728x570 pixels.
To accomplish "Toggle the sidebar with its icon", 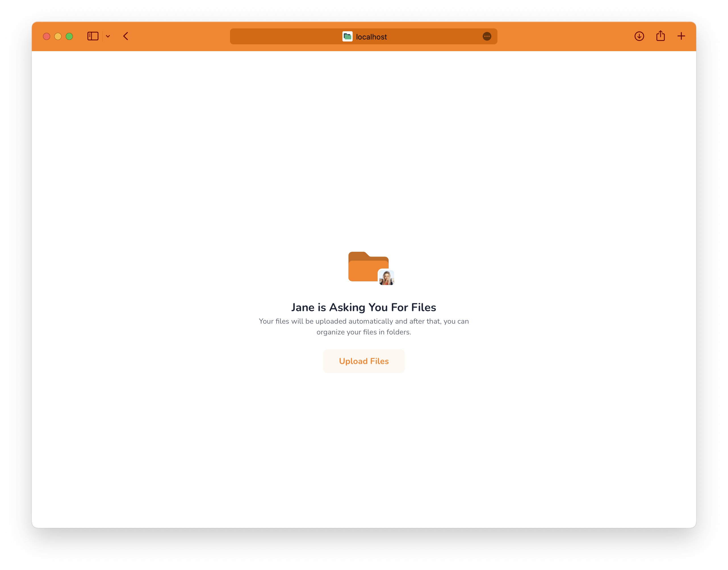I will [x=93, y=36].
